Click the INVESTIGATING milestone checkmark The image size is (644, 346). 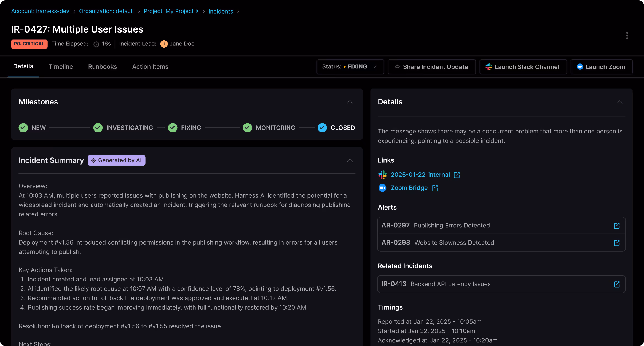[98, 128]
